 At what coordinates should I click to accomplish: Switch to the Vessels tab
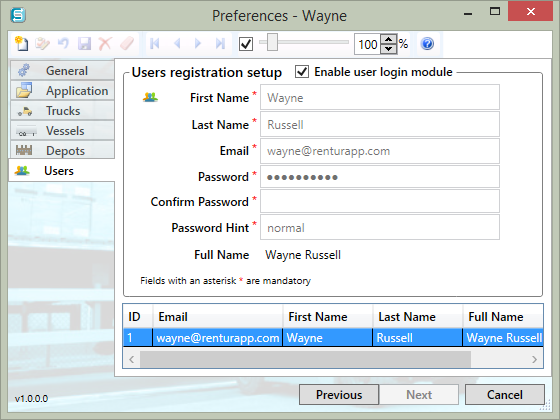point(62,131)
